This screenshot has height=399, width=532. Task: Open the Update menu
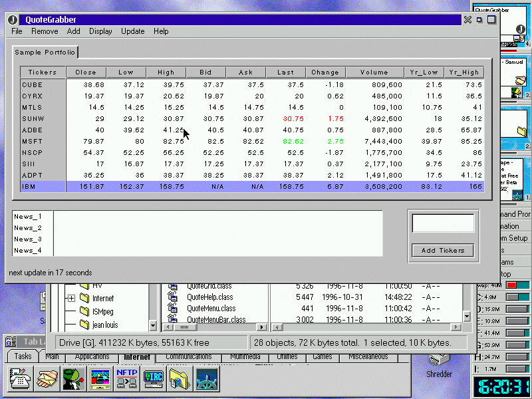pos(132,31)
